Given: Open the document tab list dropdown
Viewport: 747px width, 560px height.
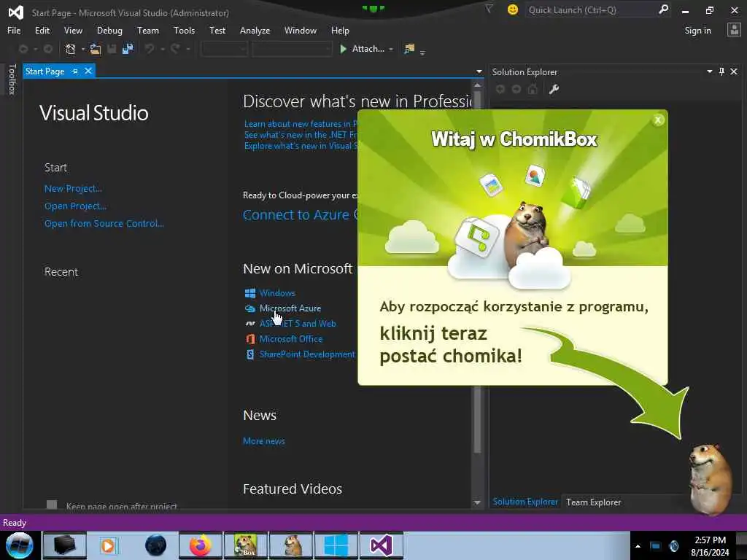Looking at the screenshot, I should point(479,72).
